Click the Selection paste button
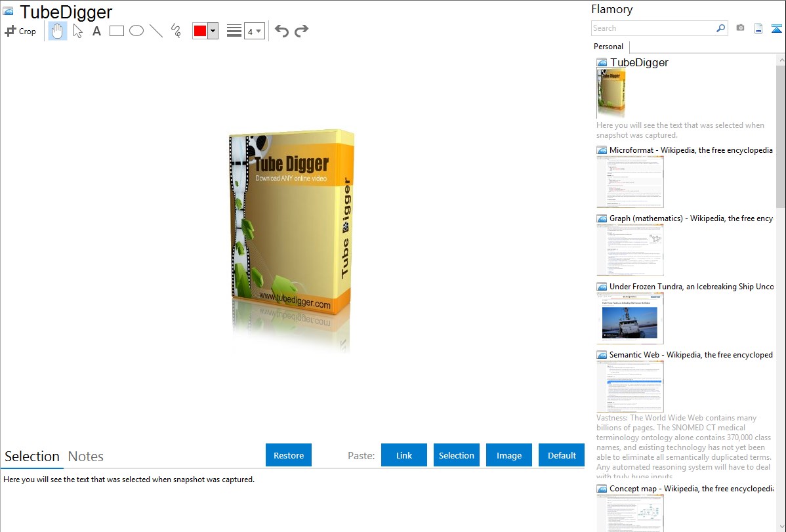 point(457,455)
